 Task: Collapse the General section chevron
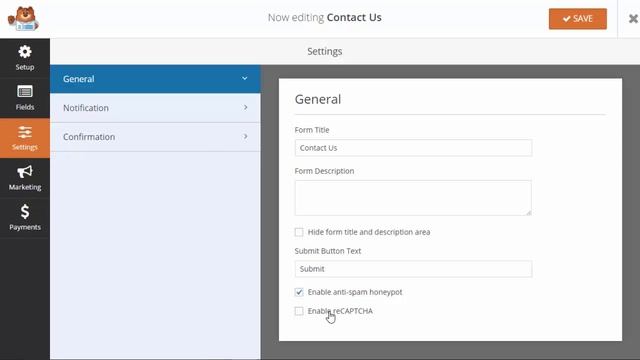click(x=244, y=78)
